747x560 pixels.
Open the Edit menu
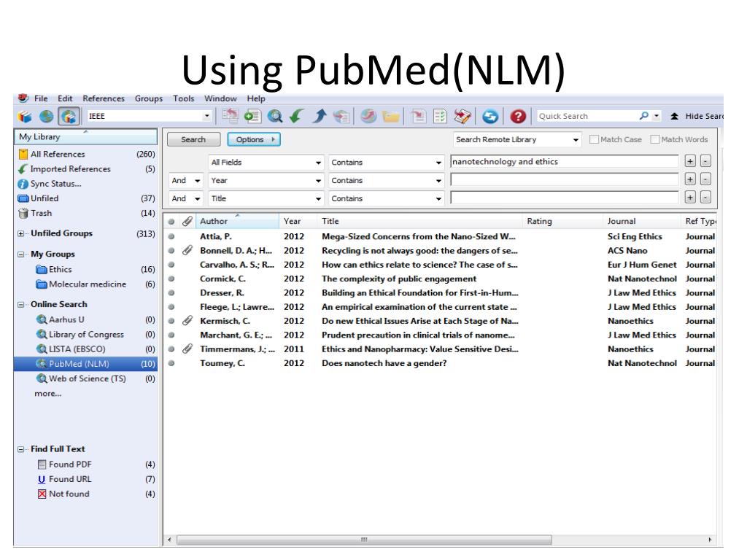point(65,98)
